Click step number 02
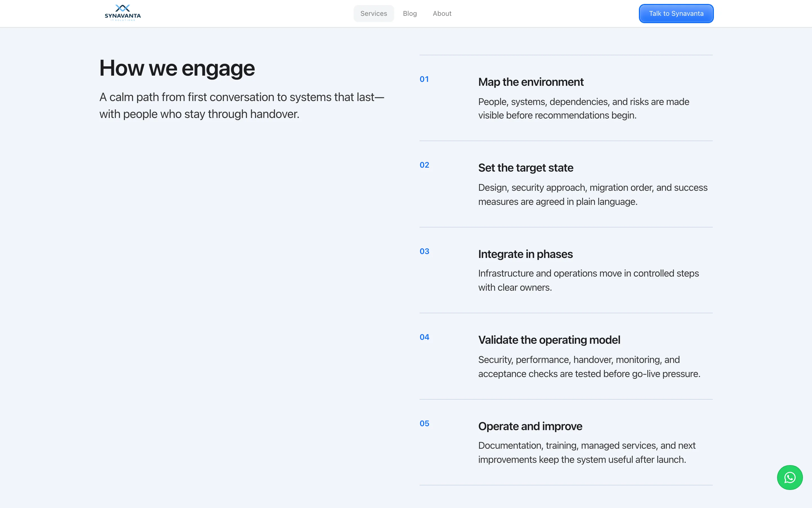Image resolution: width=812 pixels, height=508 pixels. point(424,165)
